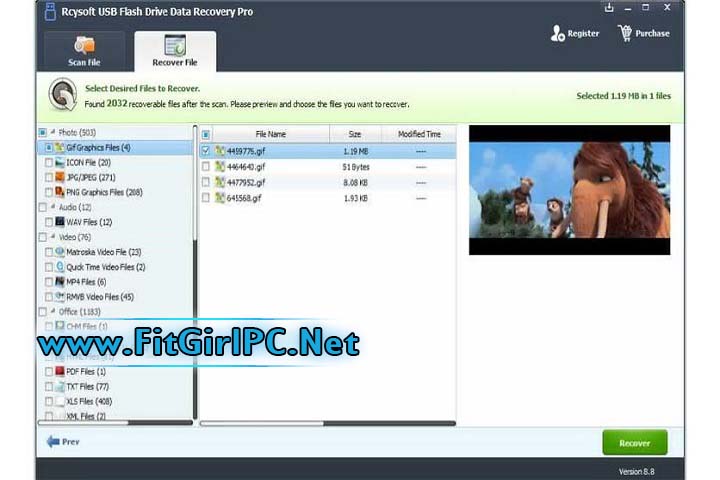Screen dimensions: 720x480
Task: Click the mammoth preview image
Action: click(569, 189)
